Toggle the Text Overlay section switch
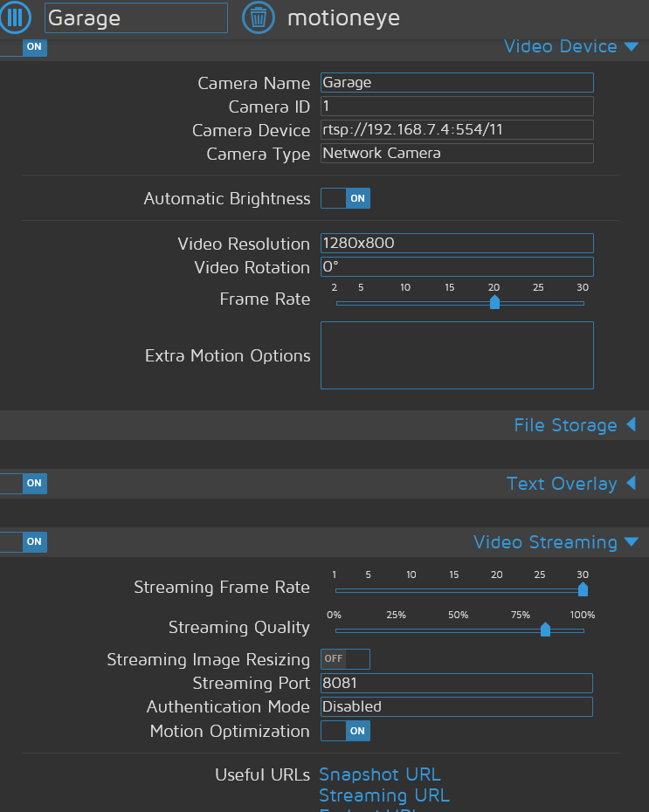The height and width of the screenshot is (812, 649). (24, 484)
